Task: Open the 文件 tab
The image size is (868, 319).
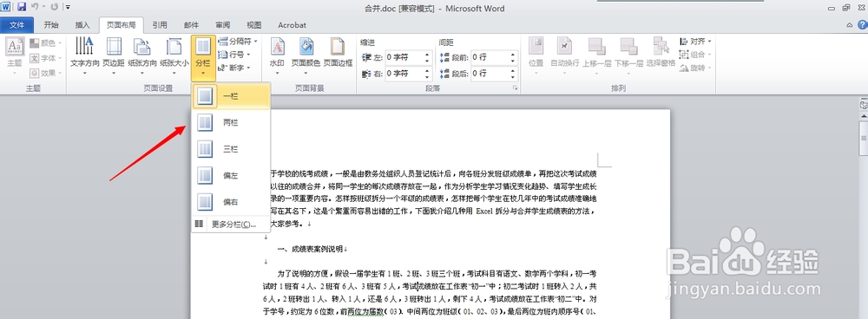Action: pos(17,25)
